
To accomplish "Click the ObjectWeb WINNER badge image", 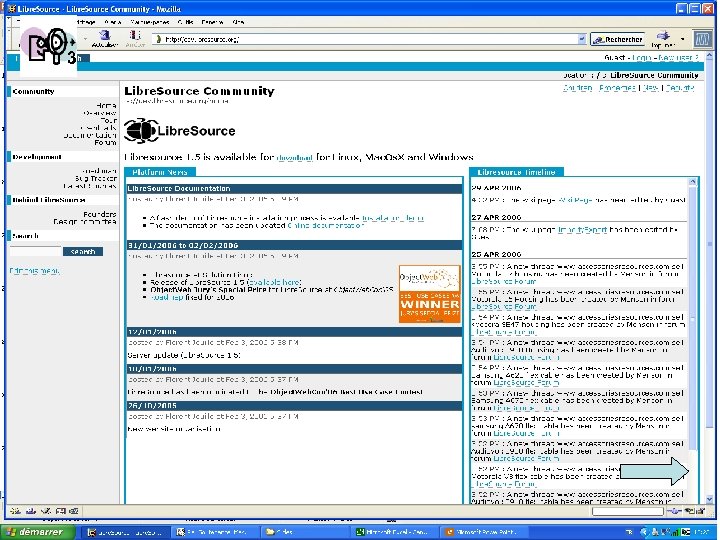I will (429, 294).
